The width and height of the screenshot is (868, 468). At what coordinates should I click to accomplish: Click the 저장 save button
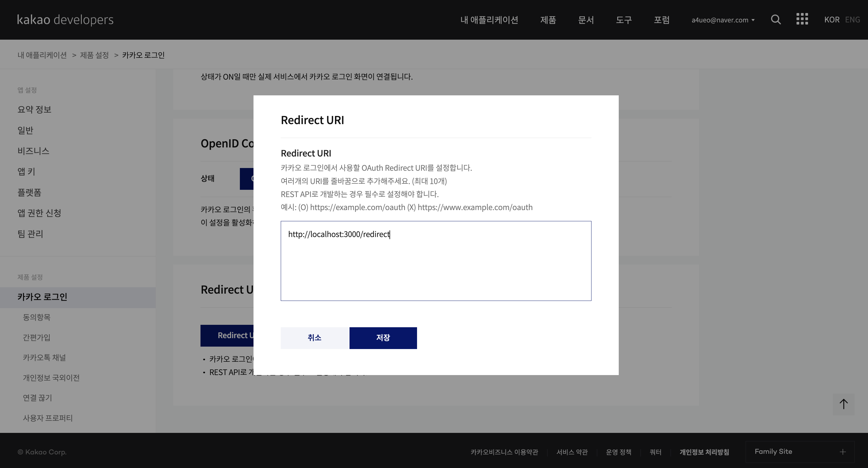tap(383, 338)
